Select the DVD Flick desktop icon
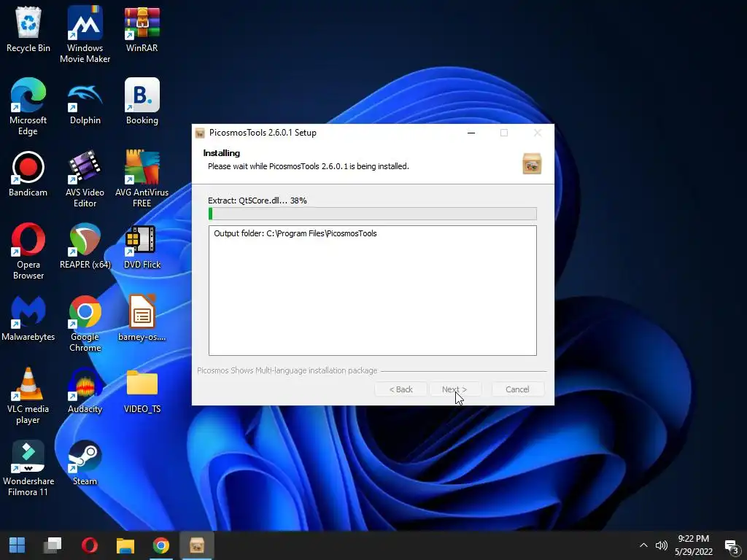747x560 pixels. [142, 246]
